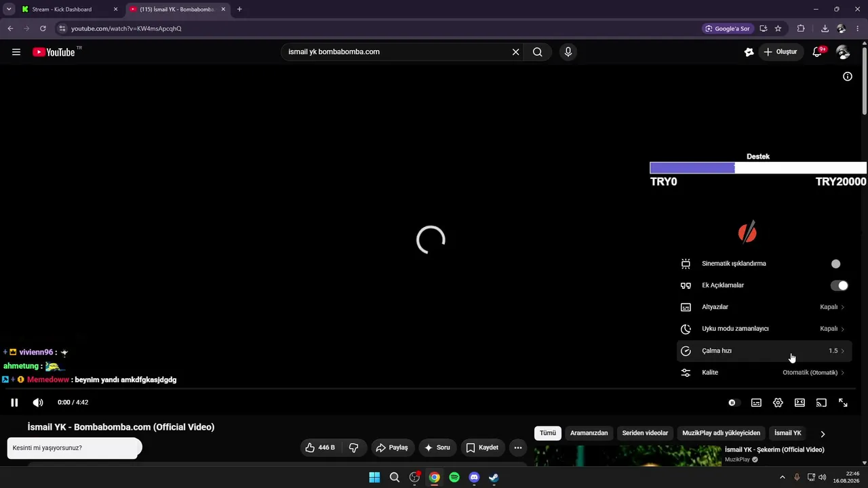Viewport: 868px width, 488px height.
Task: Mute the video volume
Action: pyautogui.click(x=38, y=403)
